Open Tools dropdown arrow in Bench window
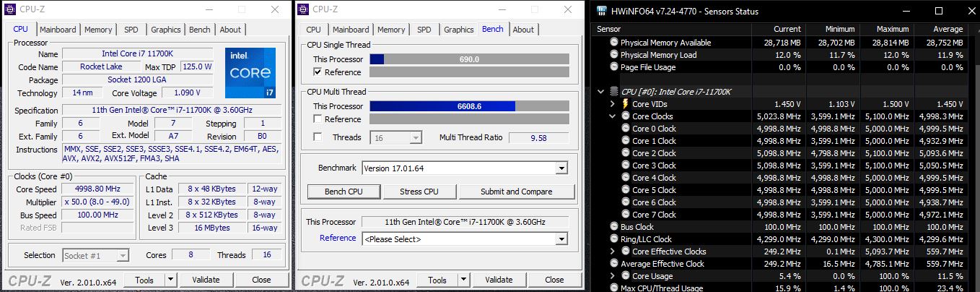This screenshot has width=980, height=292. [x=463, y=280]
